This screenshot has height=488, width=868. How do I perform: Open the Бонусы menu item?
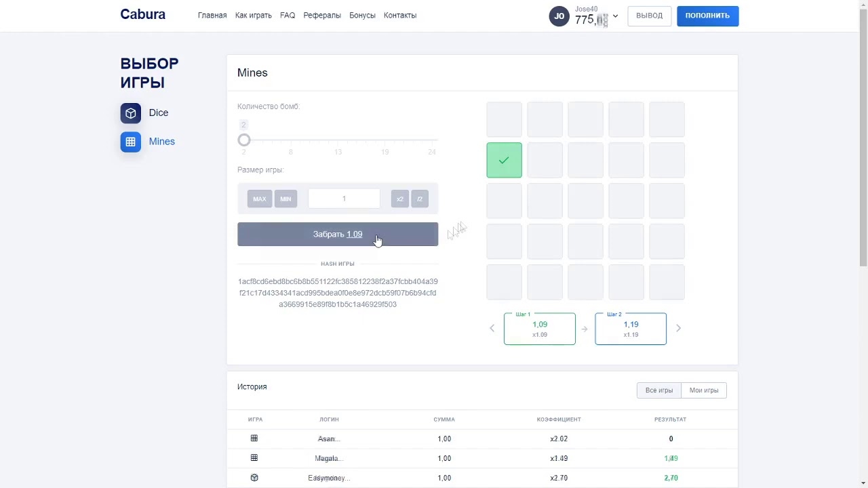(362, 16)
